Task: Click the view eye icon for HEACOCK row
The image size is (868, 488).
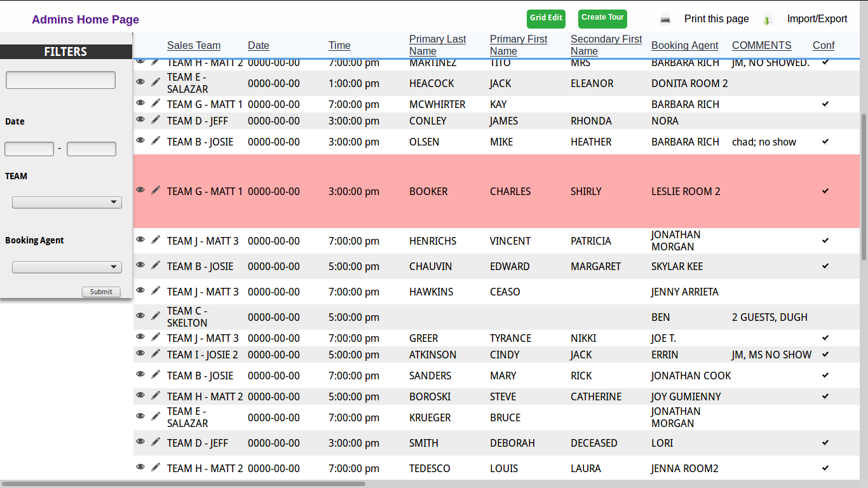Action: 140,82
